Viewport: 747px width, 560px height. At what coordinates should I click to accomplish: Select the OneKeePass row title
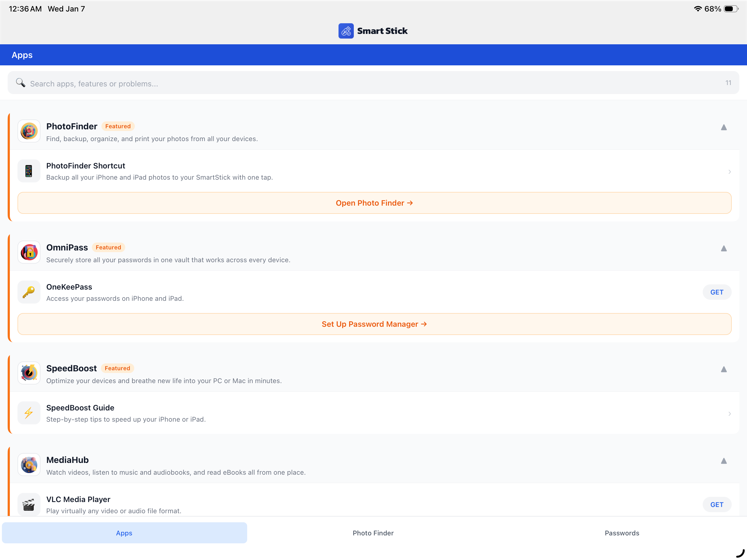pos(69,287)
